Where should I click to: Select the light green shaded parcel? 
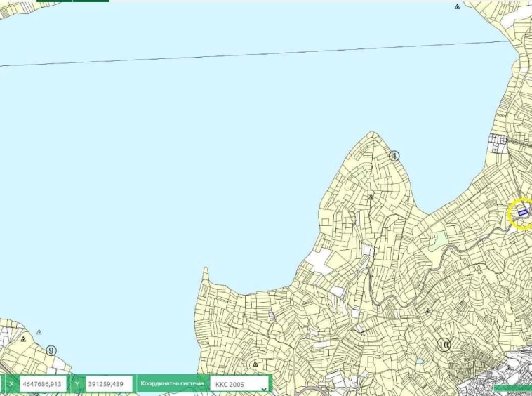(x=440, y=239)
